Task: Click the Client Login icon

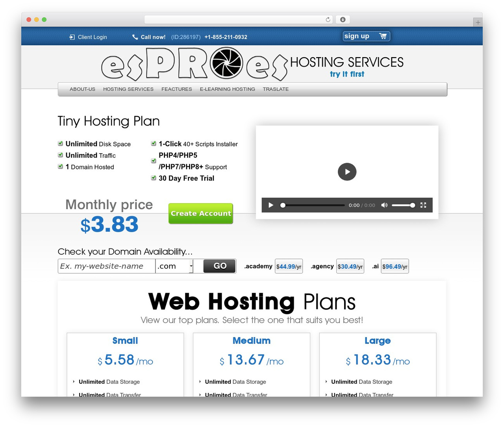Action: click(72, 37)
